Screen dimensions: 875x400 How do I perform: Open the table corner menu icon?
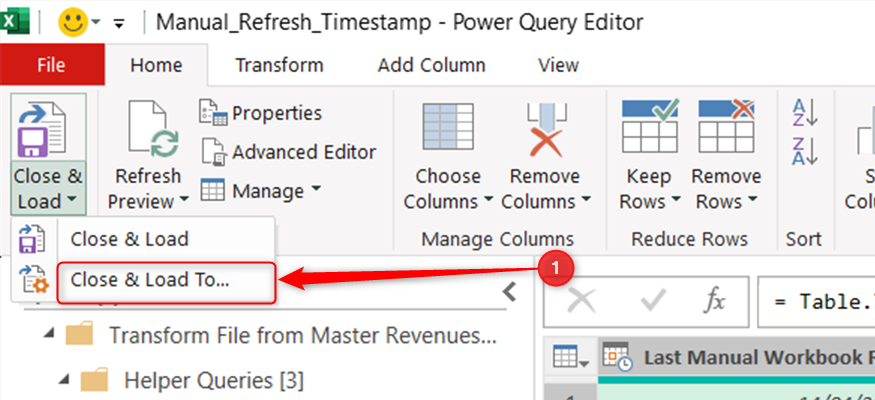click(x=571, y=357)
